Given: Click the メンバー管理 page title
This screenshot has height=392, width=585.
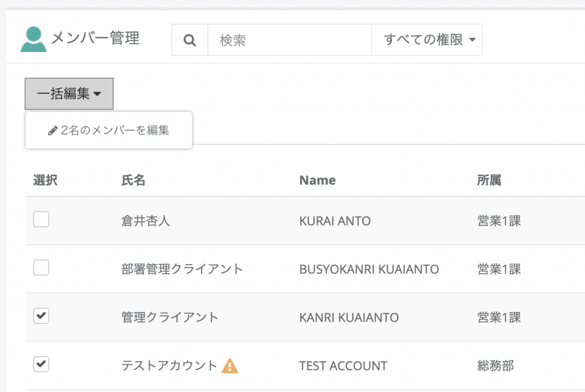Looking at the screenshot, I should (95, 38).
